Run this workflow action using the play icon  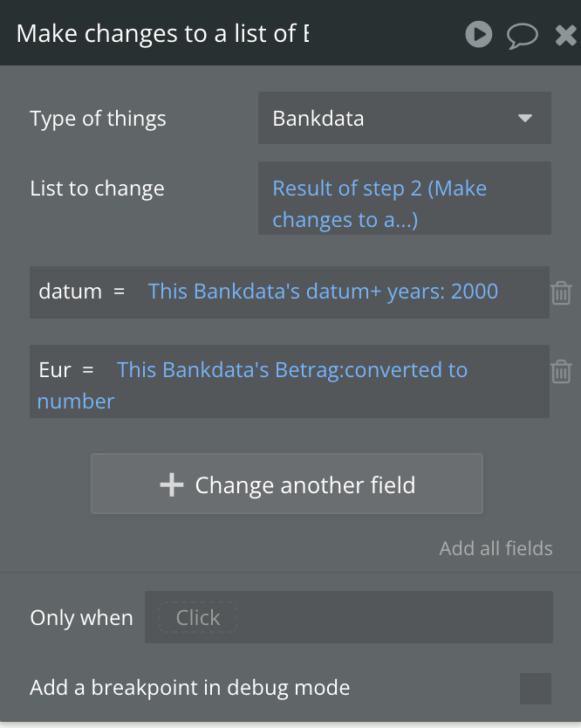pos(479,34)
